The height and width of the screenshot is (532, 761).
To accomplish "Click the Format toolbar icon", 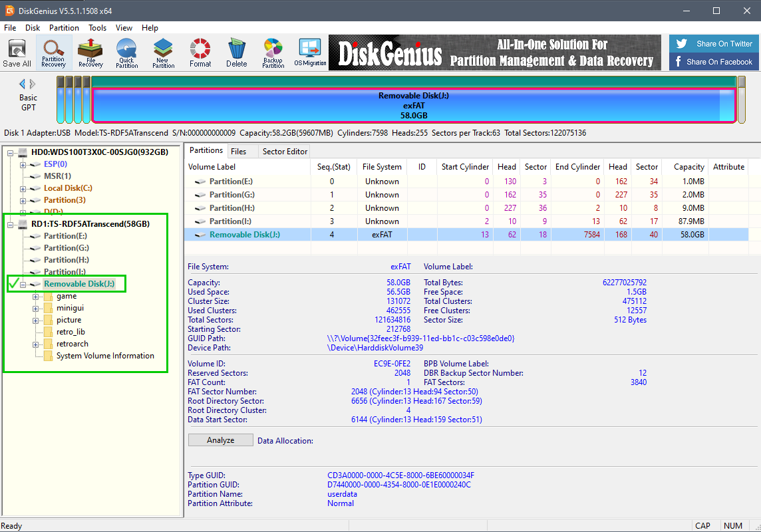I will click(200, 53).
